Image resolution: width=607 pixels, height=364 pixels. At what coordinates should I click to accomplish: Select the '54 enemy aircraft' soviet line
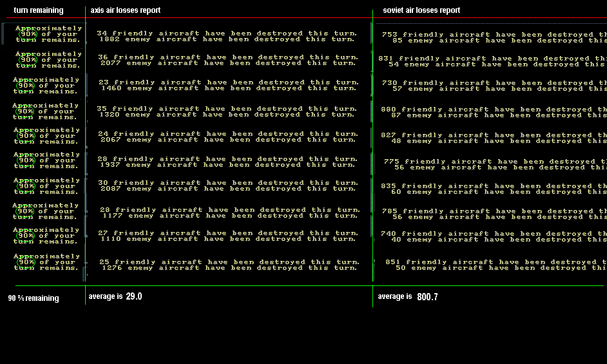pyautogui.click(x=497, y=64)
